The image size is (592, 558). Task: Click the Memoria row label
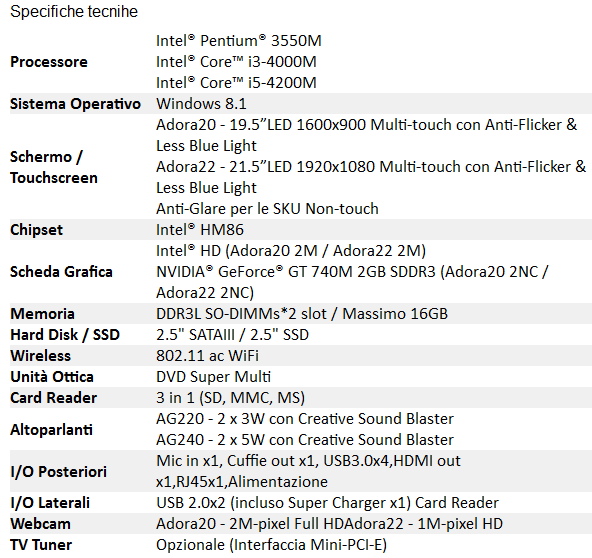pyautogui.click(x=42, y=314)
